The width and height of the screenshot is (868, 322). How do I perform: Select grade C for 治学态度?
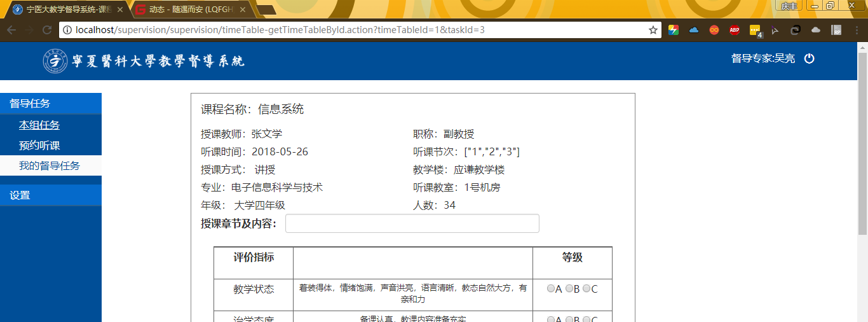click(587, 319)
